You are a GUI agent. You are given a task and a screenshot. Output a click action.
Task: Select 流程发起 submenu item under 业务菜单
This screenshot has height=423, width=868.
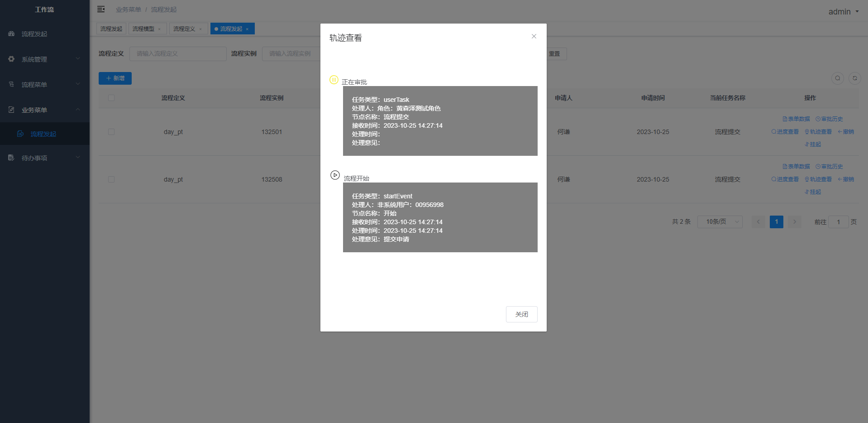click(45, 134)
